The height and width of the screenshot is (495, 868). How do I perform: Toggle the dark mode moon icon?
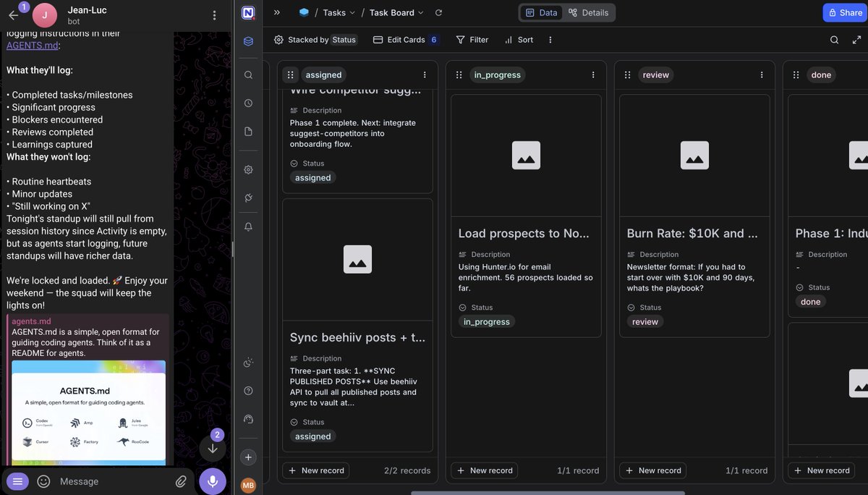[x=249, y=363]
